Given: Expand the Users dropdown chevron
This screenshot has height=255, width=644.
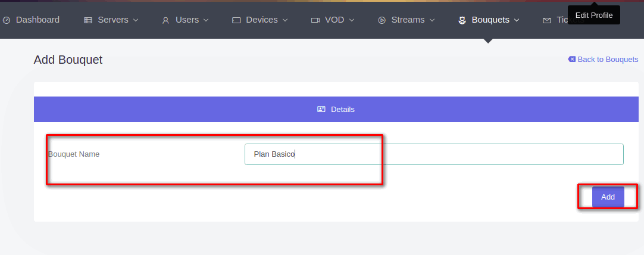Looking at the screenshot, I should point(206,20).
